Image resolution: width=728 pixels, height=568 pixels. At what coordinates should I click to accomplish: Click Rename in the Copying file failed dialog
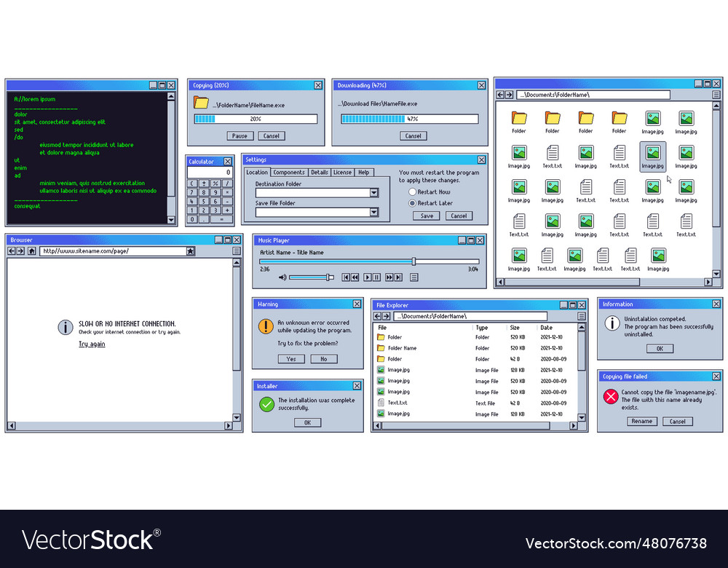[642, 421]
